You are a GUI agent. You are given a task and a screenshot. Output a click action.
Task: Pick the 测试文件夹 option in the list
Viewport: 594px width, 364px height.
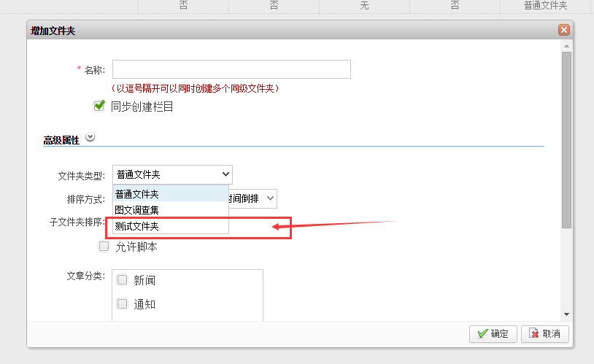tap(170, 226)
